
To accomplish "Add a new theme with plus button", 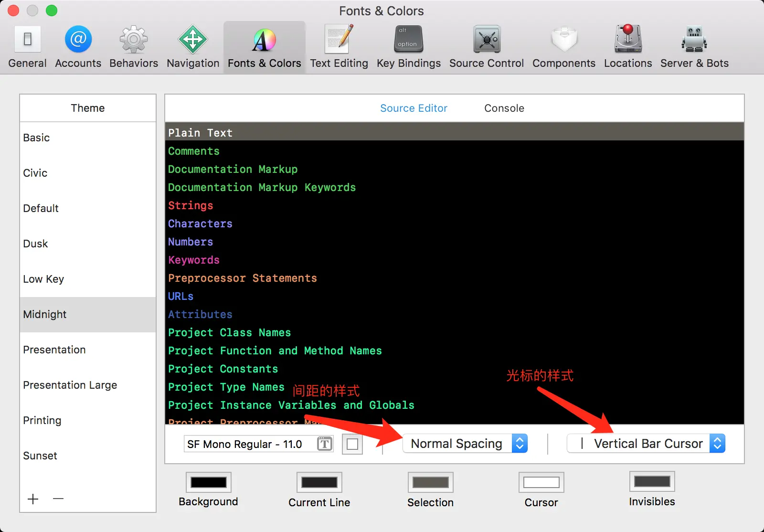I will tap(33, 499).
